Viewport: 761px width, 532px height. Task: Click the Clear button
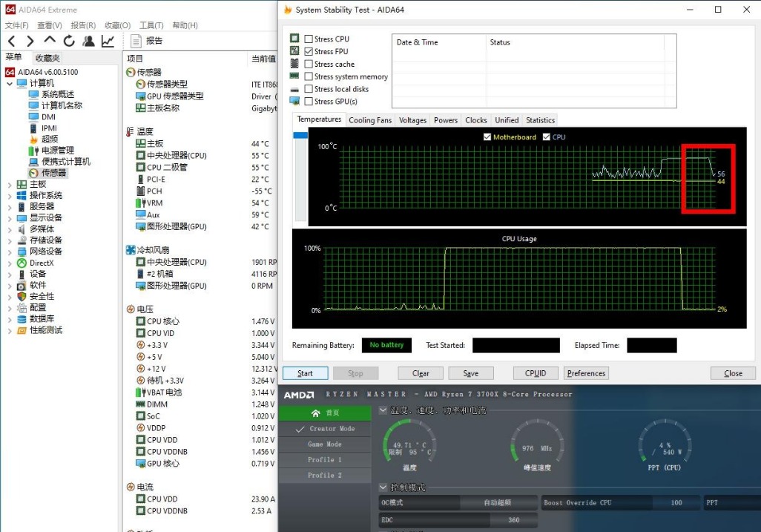point(421,373)
